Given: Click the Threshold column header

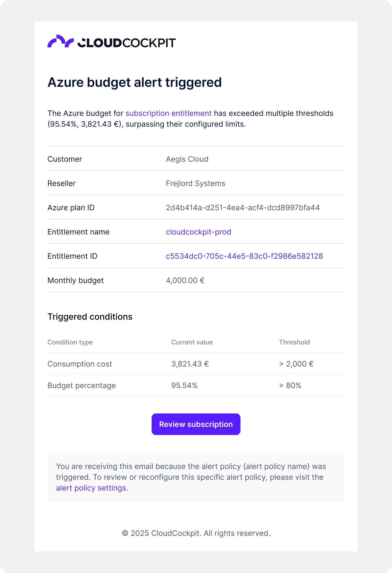Looking at the screenshot, I should click(294, 342).
